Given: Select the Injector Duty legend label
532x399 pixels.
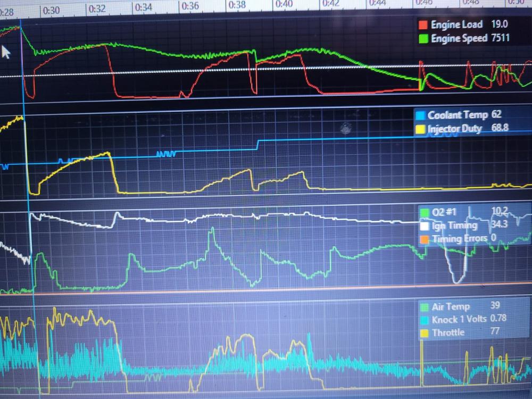Looking at the screenshot, I should point(455,129).
